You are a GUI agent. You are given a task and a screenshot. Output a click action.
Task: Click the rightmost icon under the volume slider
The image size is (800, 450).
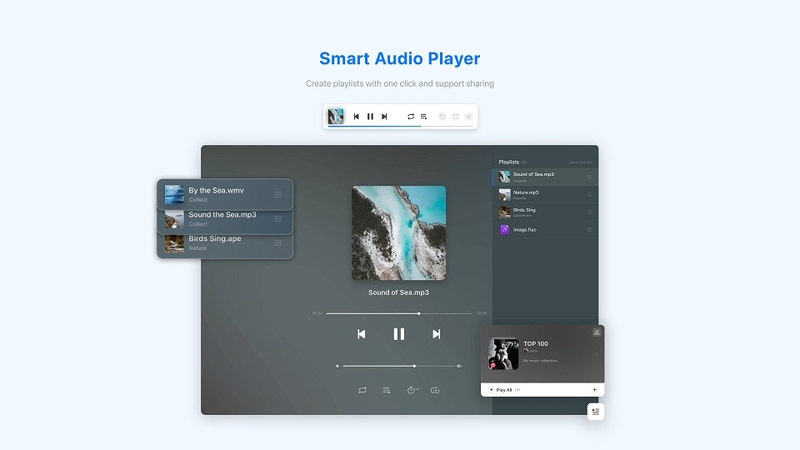(435, 390)
